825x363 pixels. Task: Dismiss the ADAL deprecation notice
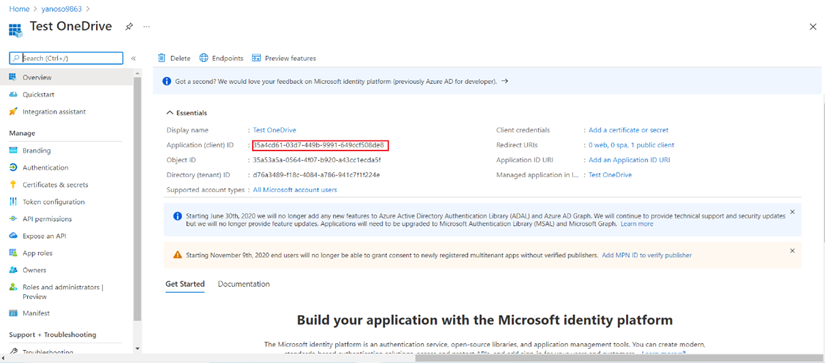coord(792,212)
